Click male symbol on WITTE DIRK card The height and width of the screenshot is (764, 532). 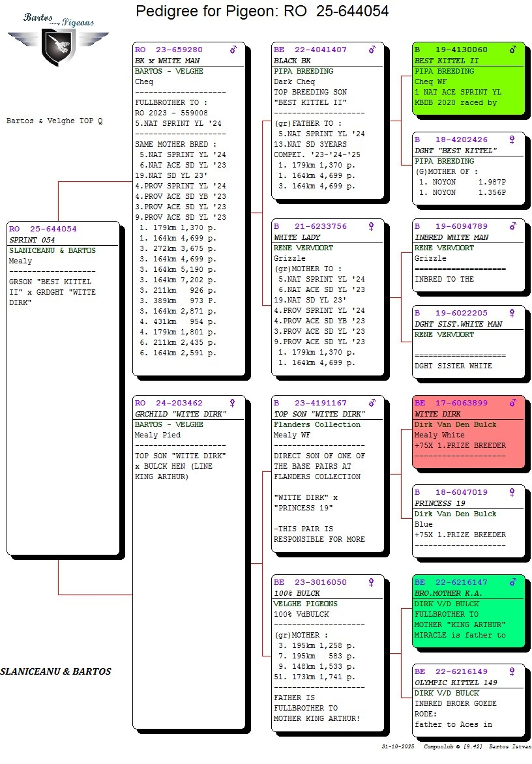pos(513,403)
